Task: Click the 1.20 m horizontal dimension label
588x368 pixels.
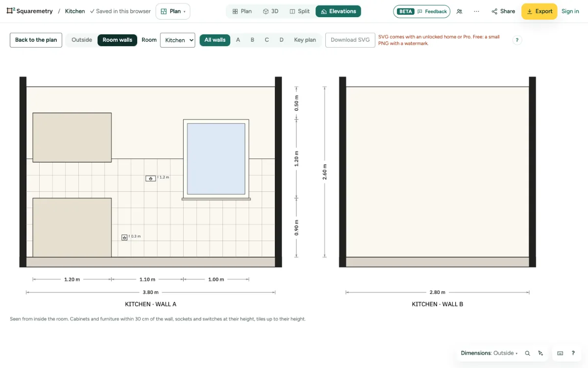Action: click(x=72, y=279)
